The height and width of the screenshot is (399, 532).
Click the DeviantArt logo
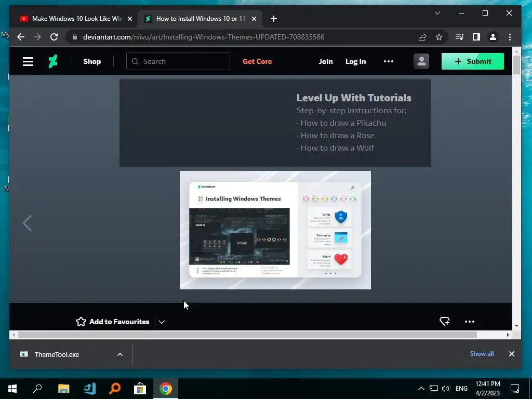[53, 61]
